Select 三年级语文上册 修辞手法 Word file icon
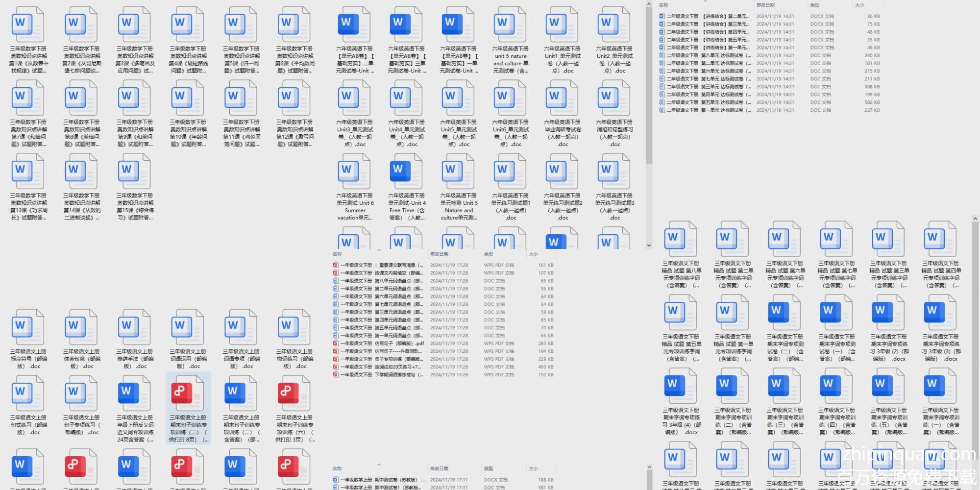 (135, 327)
